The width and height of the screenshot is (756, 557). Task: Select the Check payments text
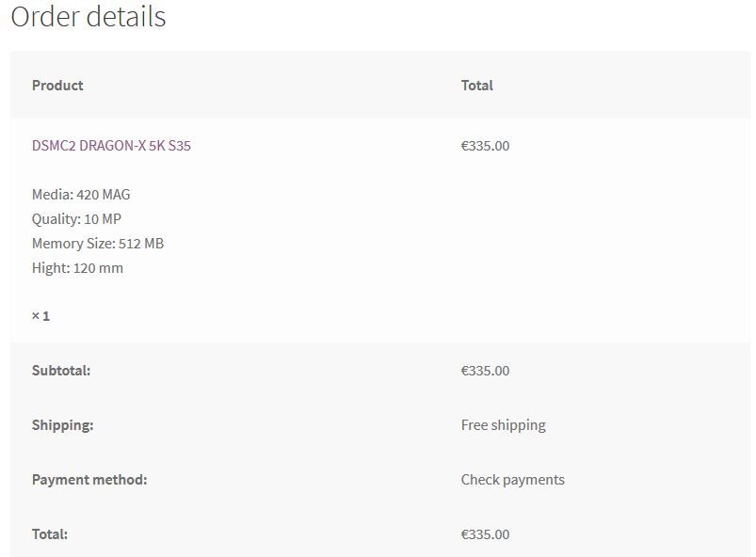coord(512,480)
